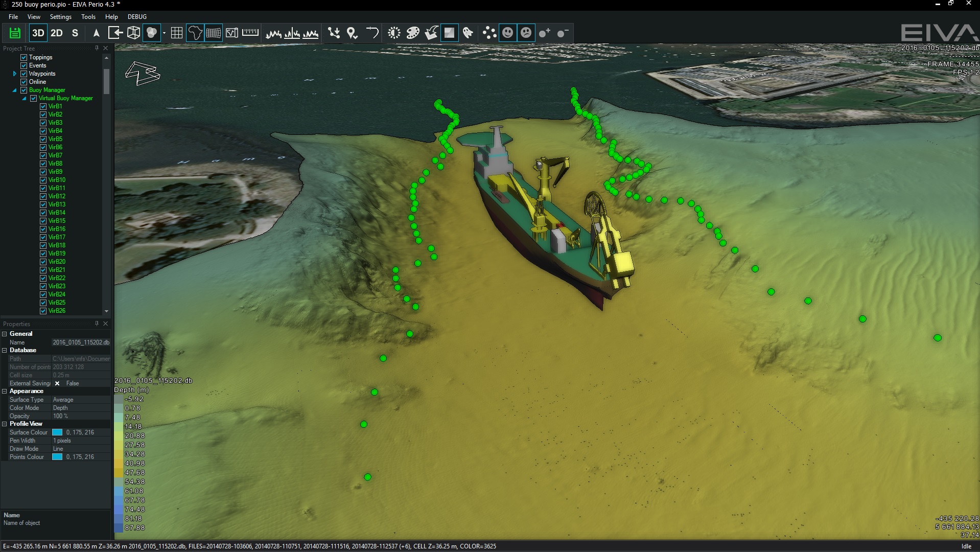Viewport: 980px width, 552px height.
Task: Select the 3D view mode
Action: pyautogui.click(x=38, y=33)
